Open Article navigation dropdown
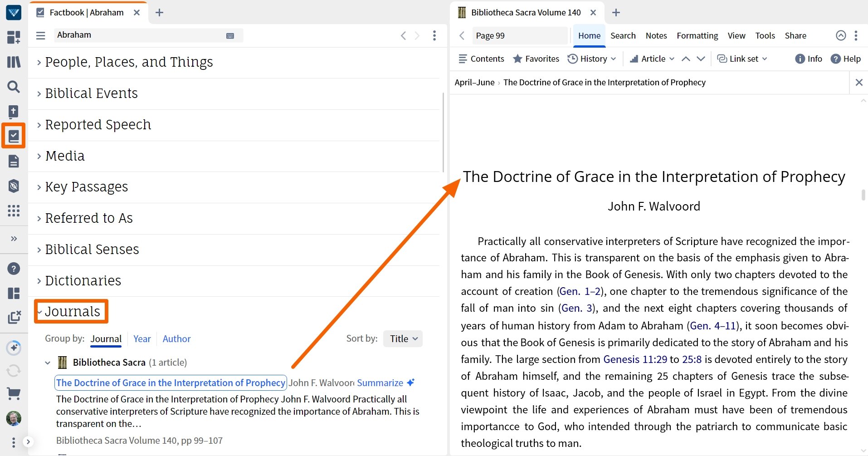This screenshot has height=456, width=868. (652, 59)
